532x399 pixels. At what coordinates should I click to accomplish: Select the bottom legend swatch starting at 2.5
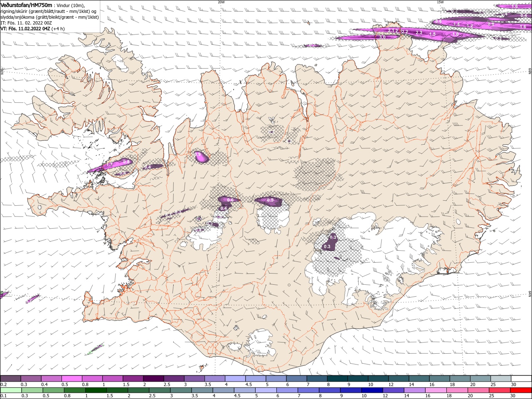pyautogui.click(x=160, y=390)
